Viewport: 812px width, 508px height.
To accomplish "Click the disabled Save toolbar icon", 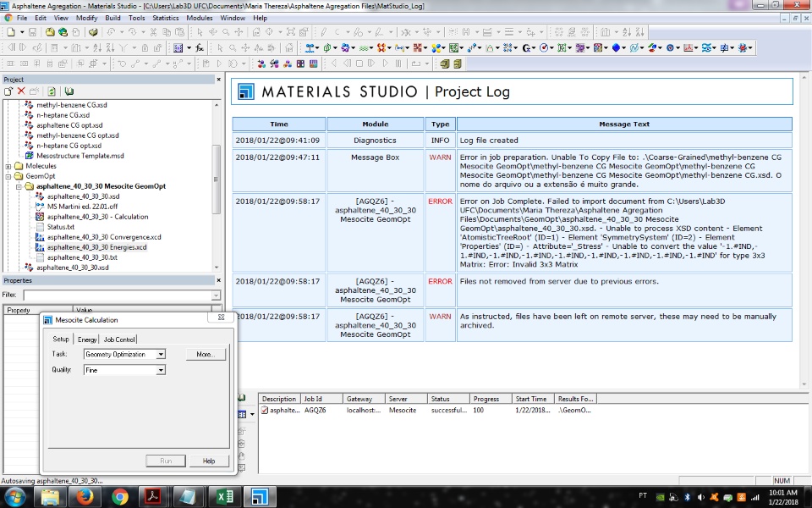I will tap(32, 32).
